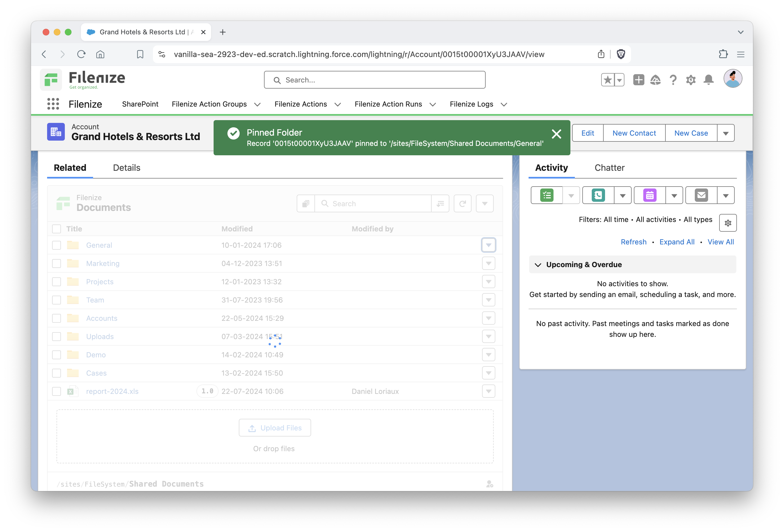Check the checkbox next to Marketing folder
Image resolution: width=784 pixels, height=532 pixels.
click(56, 263)
